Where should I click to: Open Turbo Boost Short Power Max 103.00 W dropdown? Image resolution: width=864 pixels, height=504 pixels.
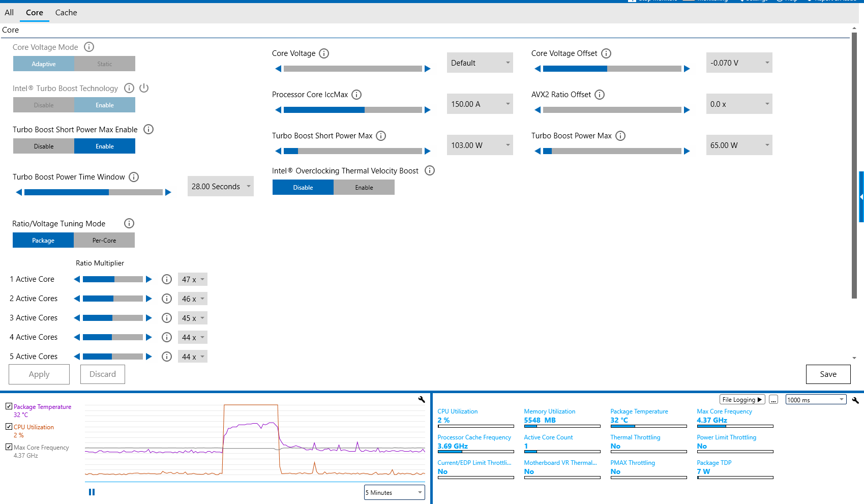click(480, 145)
